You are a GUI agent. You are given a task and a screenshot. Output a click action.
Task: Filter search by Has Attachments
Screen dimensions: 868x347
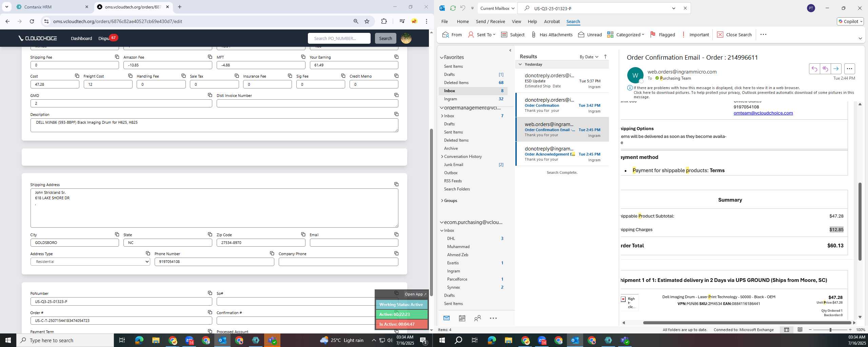click(x=552, y=35)
